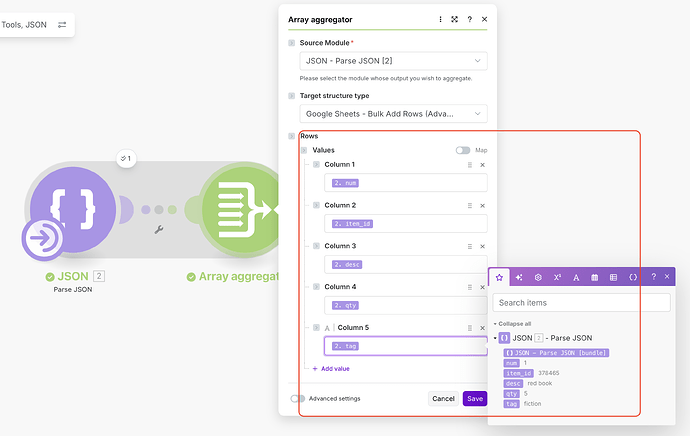Open the text functions tab
This screenshot has width=690, height=436.
pyautogui.click(x=576, y=277)
